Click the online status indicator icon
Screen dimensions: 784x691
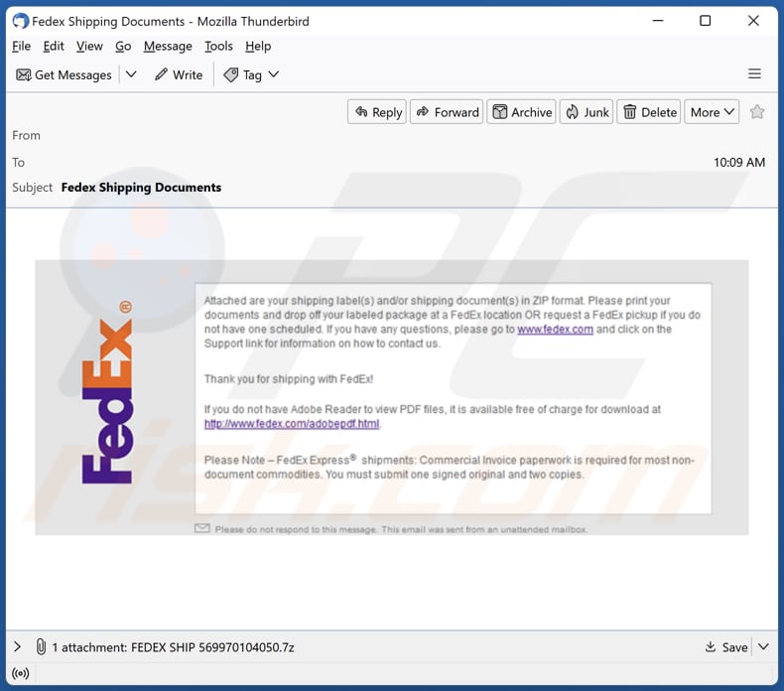(21, 673)
